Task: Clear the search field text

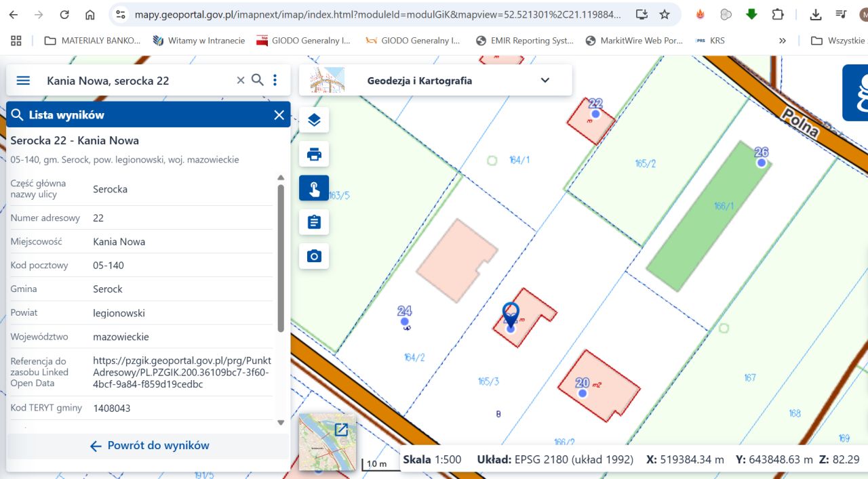Action: point(240,81)
